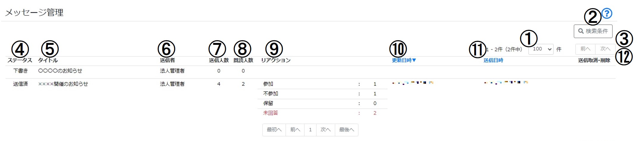The width and height of the screenshot is (644, 141).
Task: Click the 保留 reaction row
Action: 322,103
